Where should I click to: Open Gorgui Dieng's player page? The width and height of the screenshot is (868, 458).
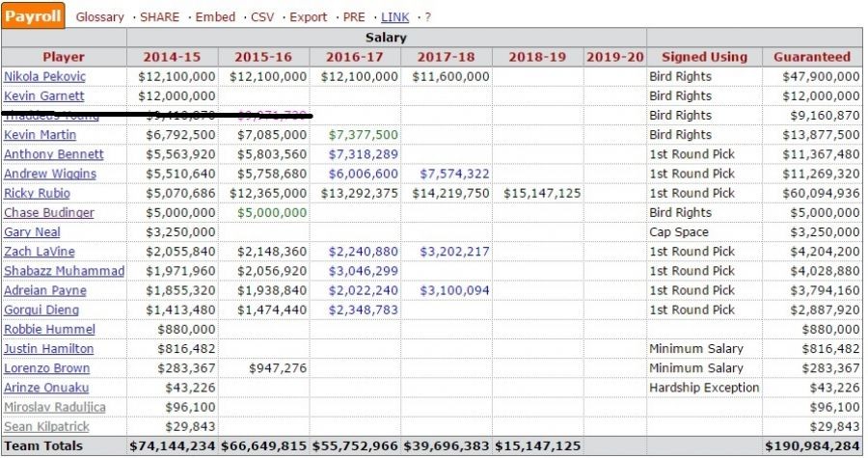click(x=41, y=310)
